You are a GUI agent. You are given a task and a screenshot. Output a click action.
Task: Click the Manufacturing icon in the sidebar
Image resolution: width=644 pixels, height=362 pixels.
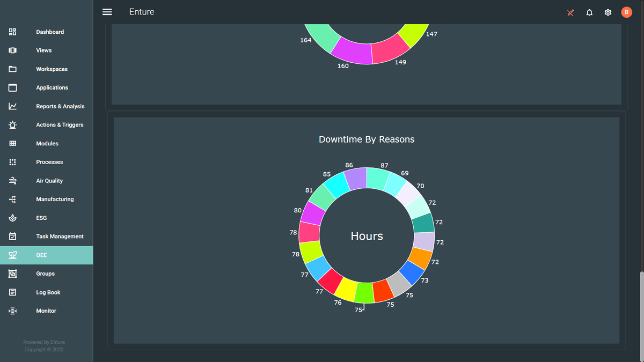click(x=12, y=199)
